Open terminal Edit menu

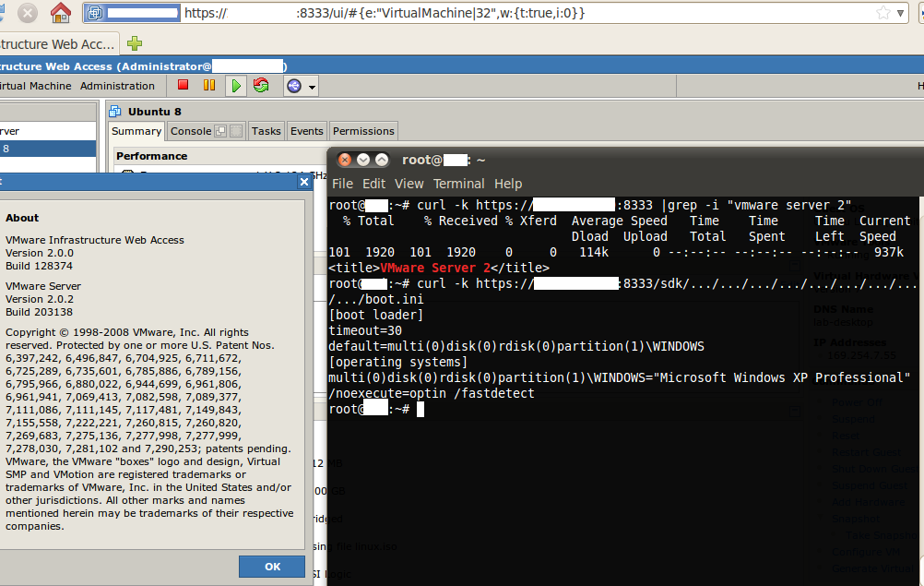click(x=373, y=184)
